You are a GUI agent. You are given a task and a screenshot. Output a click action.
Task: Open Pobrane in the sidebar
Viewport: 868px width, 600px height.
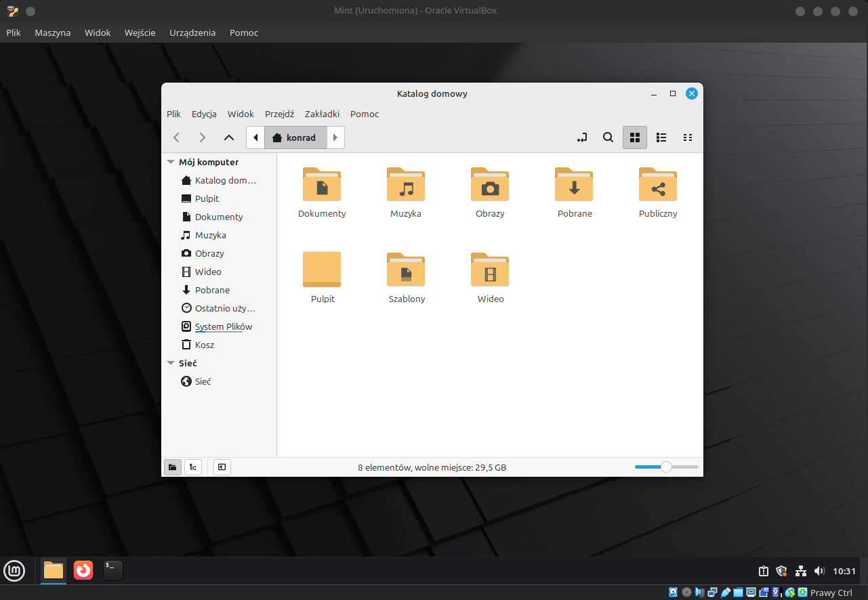coord(219,291)
